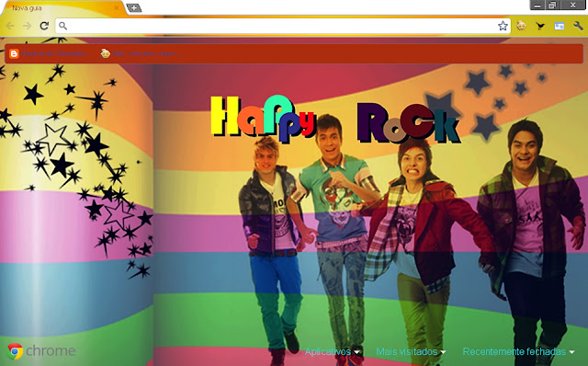Restore down the Chrome window

click(x=552, y=6)
